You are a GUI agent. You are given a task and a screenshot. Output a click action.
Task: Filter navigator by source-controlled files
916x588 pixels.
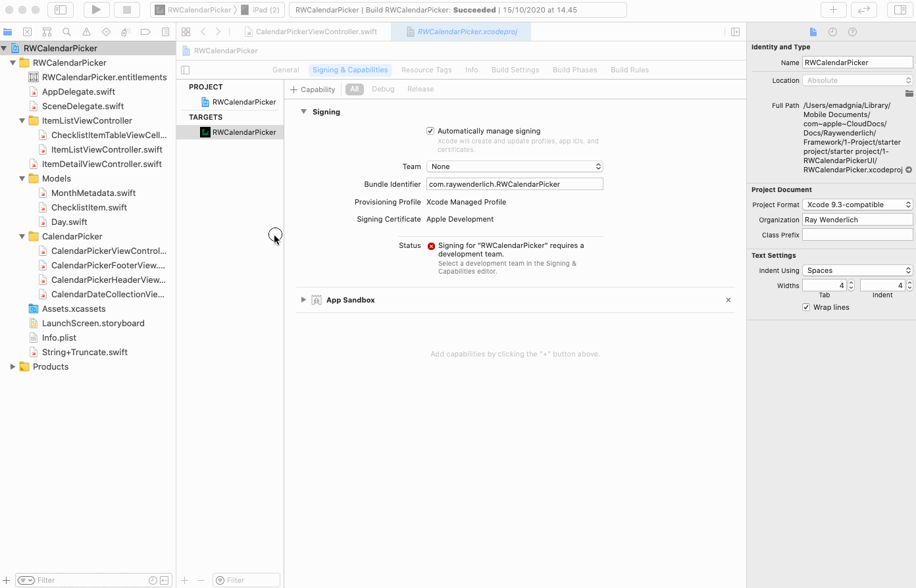[x=165, y=580]
